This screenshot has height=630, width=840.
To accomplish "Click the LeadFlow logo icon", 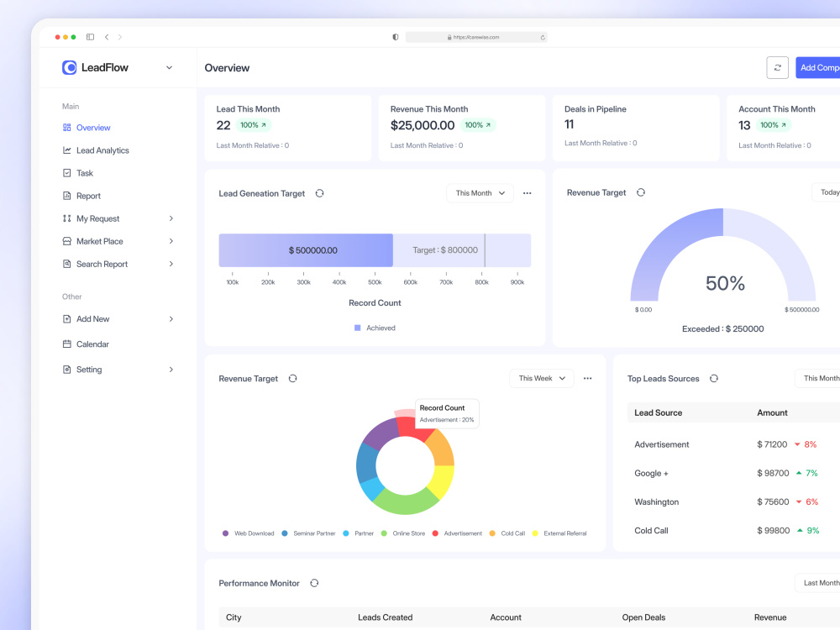I will [69, 67].
